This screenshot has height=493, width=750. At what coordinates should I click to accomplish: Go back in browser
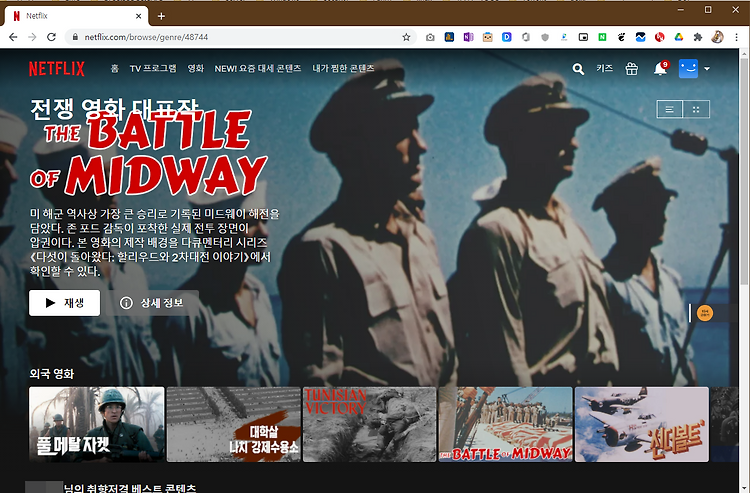pyautogui.click(x=13, y=37)
